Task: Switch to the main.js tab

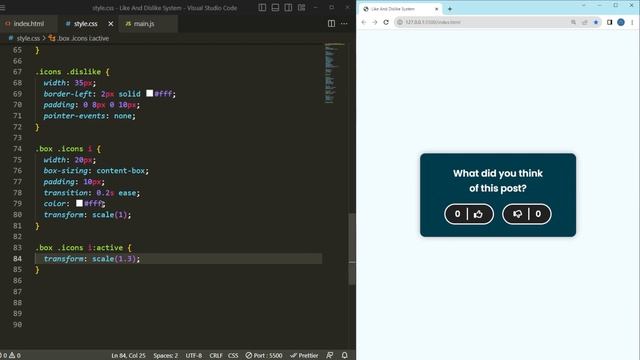Action: (x=144, y=24)
